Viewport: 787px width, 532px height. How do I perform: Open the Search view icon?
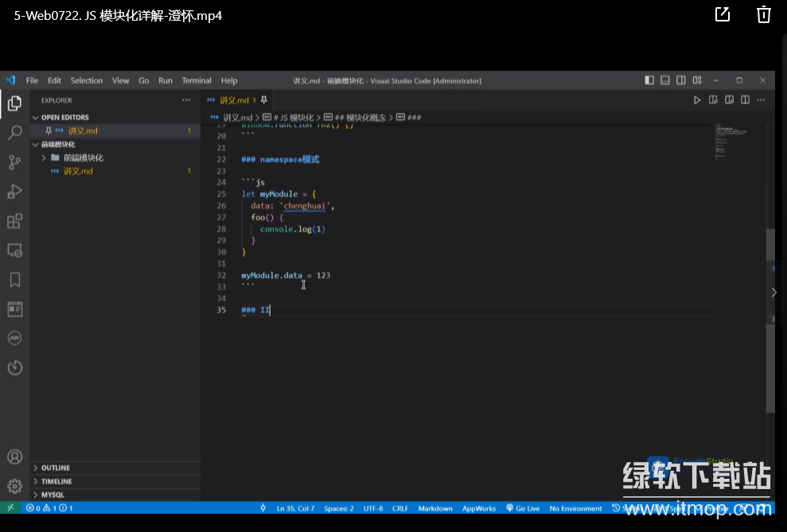coord(14,132)
